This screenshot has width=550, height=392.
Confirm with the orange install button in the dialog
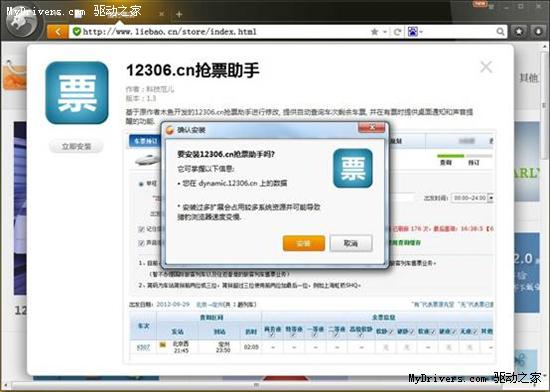coord(304,243)
